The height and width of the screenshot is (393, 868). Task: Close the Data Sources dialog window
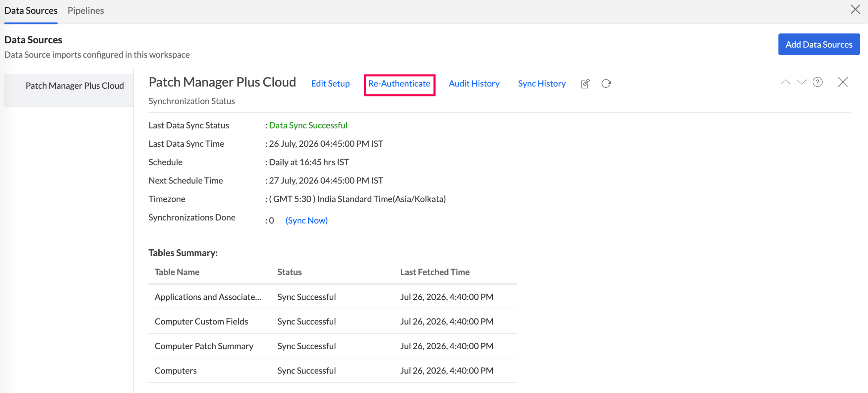[855, 9]
